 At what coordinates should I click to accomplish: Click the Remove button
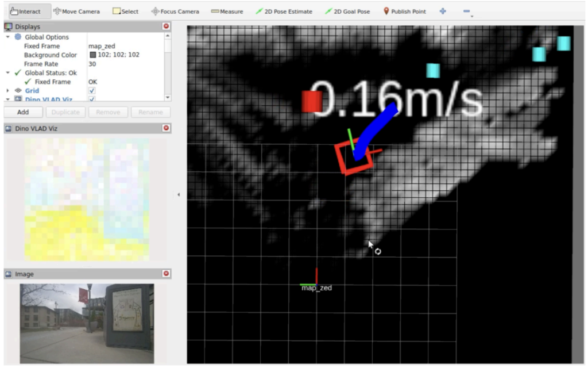[108, 112]
